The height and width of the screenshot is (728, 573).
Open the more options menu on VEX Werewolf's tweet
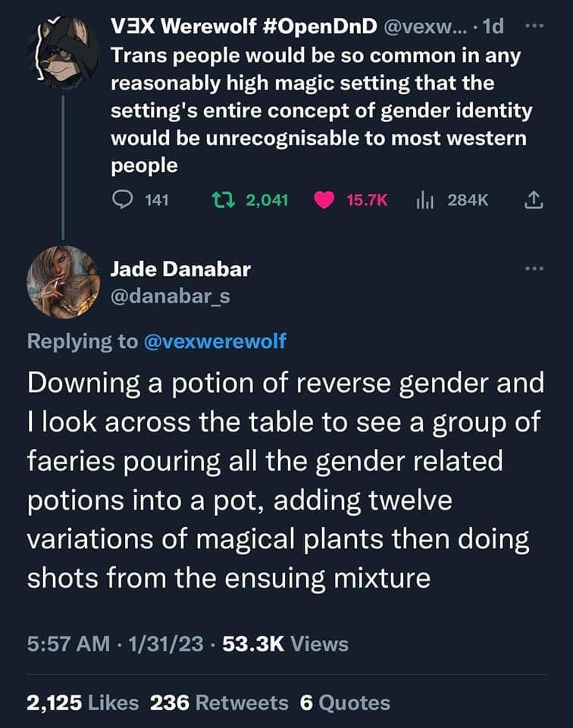(534, 27)
